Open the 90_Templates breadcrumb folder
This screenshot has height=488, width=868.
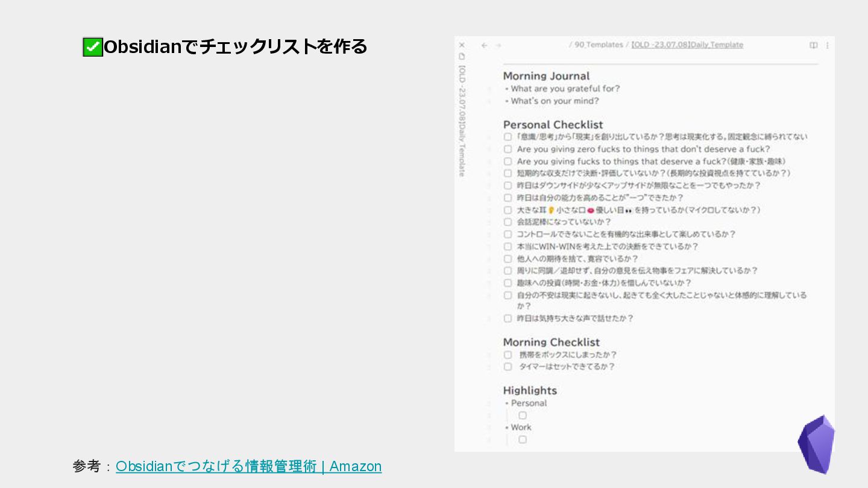[x=599, y=45]
